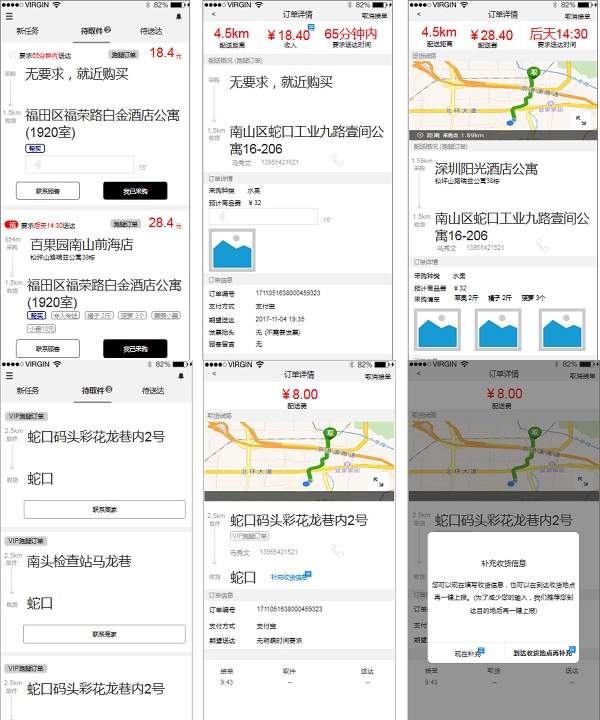Viewport: 600px width, 720px height.
Task: Open hamburger menu above the 18.4 yuan order
Action: pos(9,15)
